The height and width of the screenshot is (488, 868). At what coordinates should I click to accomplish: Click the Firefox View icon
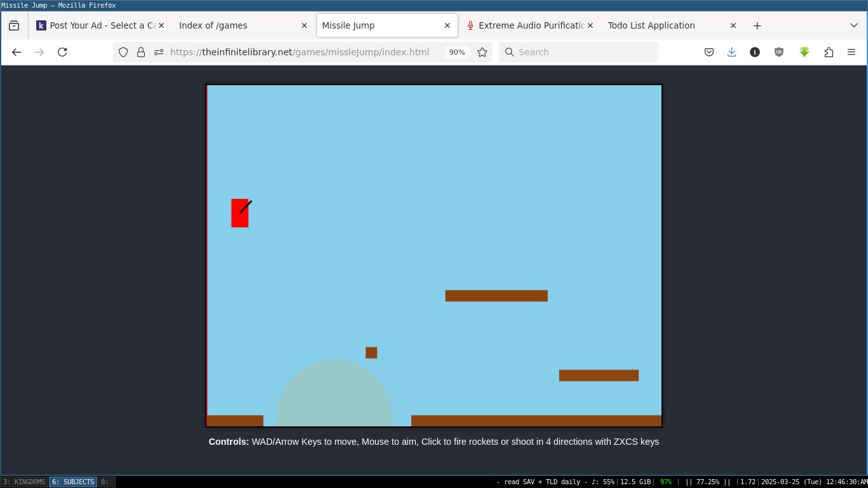[x=14, y=25]
